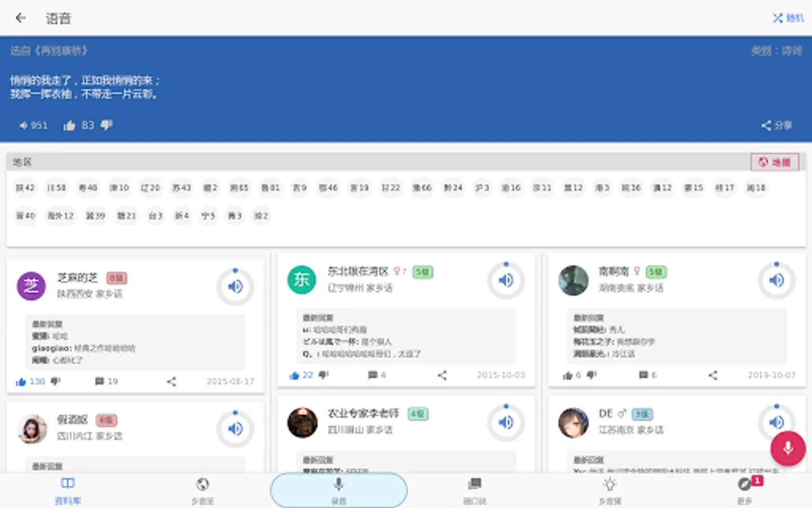This screenshot has width=812, height=508.
Task: Play the 南啊南 voice recording
Action: (x=776, y=280)
